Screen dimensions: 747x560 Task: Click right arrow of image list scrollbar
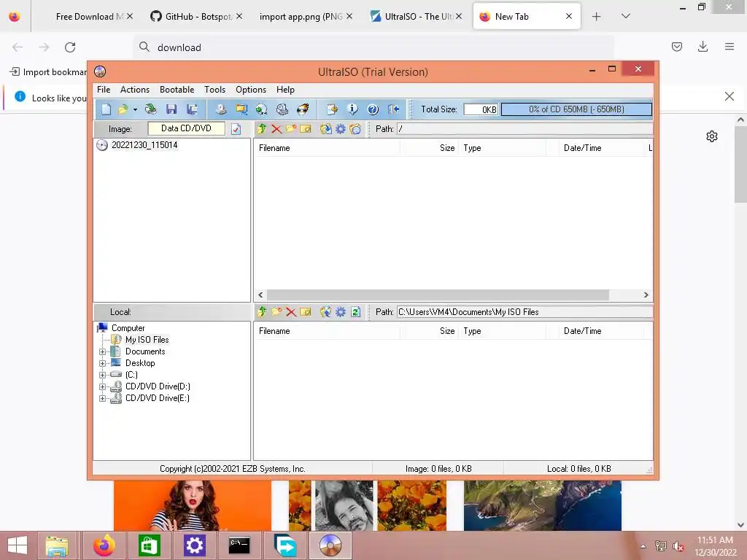pos(646,295)
